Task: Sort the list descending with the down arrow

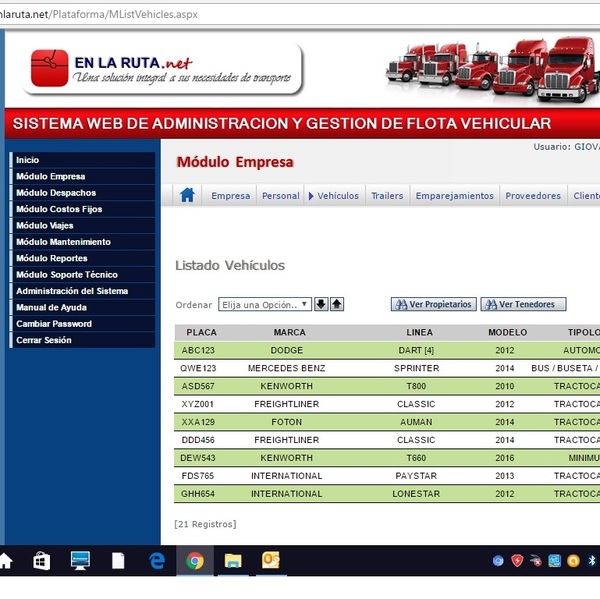Action: point(321,304)
